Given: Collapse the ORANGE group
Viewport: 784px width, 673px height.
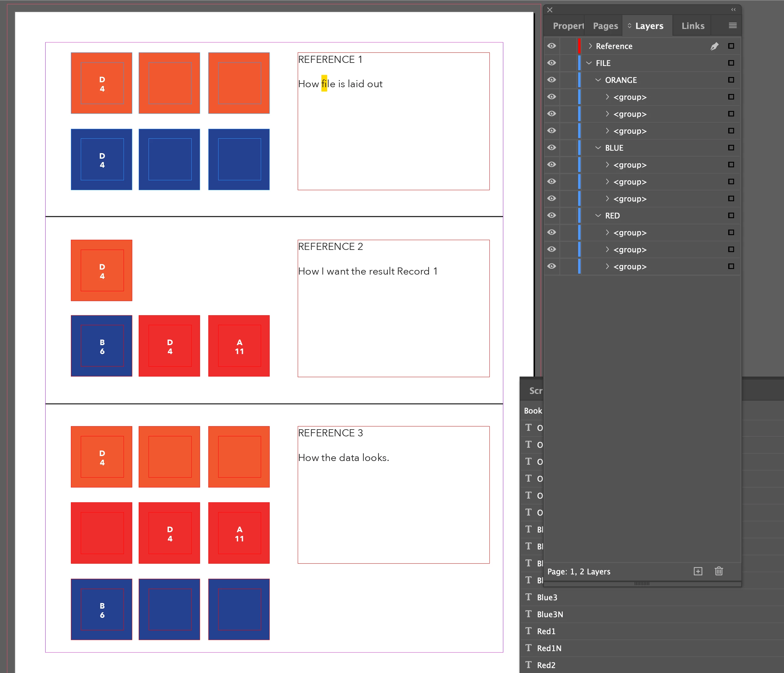Looking at the screenshot, I should (598, 80).
